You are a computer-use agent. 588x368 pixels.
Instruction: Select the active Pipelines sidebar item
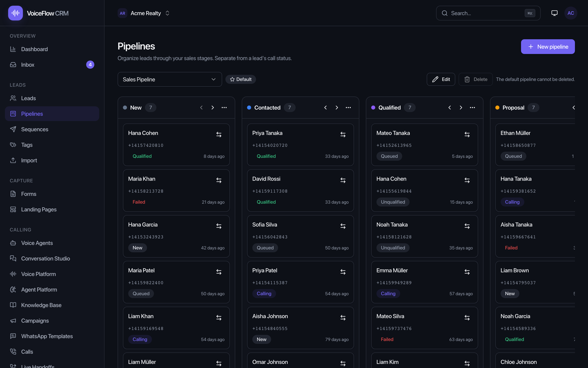coord(52,114)
